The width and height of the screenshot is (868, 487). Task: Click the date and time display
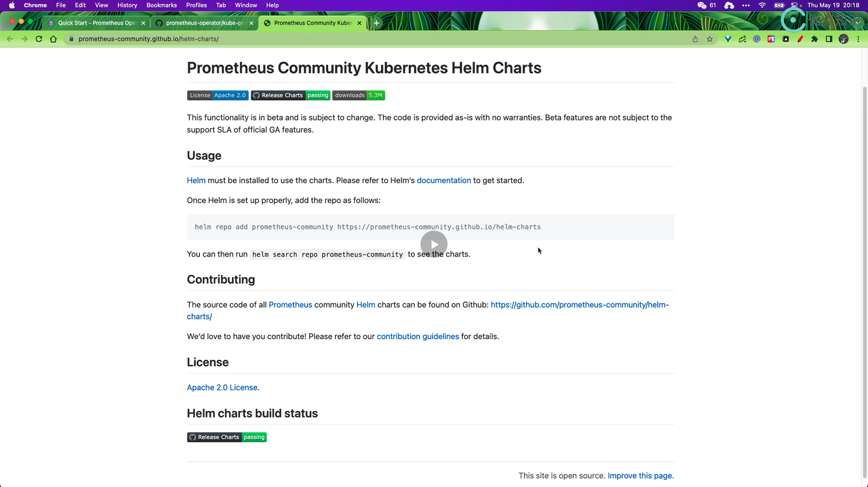click(x=833, y=5)
